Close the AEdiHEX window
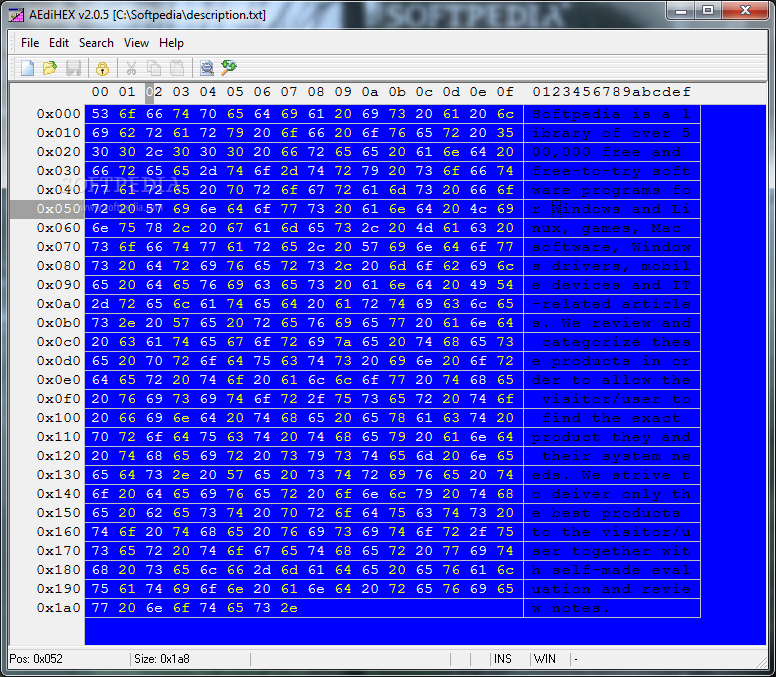This screenshot has width=776, height=677. tap(745, 10)
